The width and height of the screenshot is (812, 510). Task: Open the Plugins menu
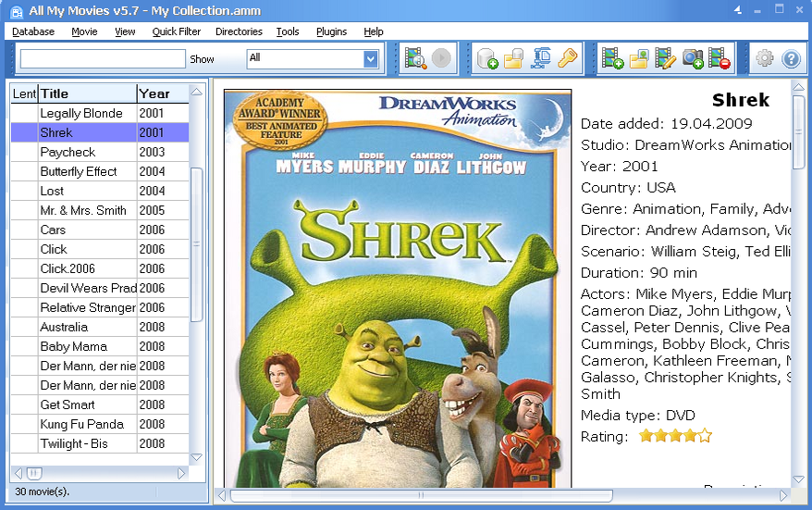[331, 31]
